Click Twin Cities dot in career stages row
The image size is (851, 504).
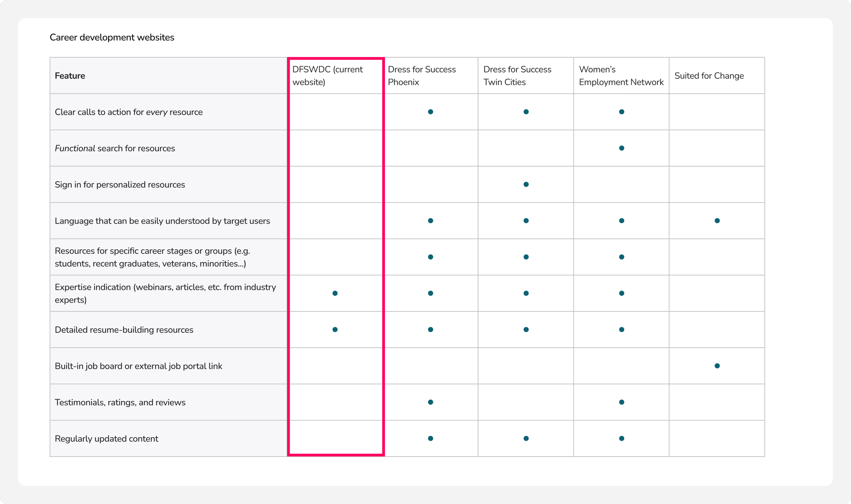tap(526, 257)
